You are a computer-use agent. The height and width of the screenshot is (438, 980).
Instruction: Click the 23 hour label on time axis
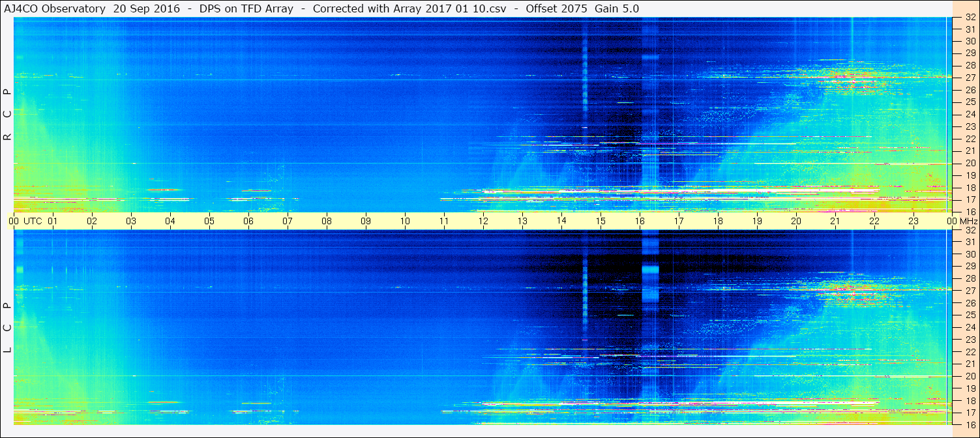(913, 221)
